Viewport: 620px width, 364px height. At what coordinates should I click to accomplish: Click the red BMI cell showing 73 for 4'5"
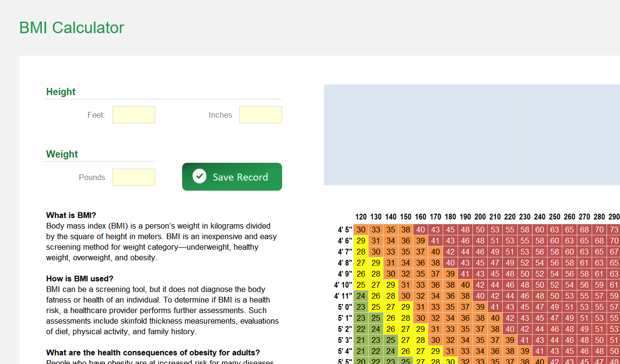[x=614, y=230]
